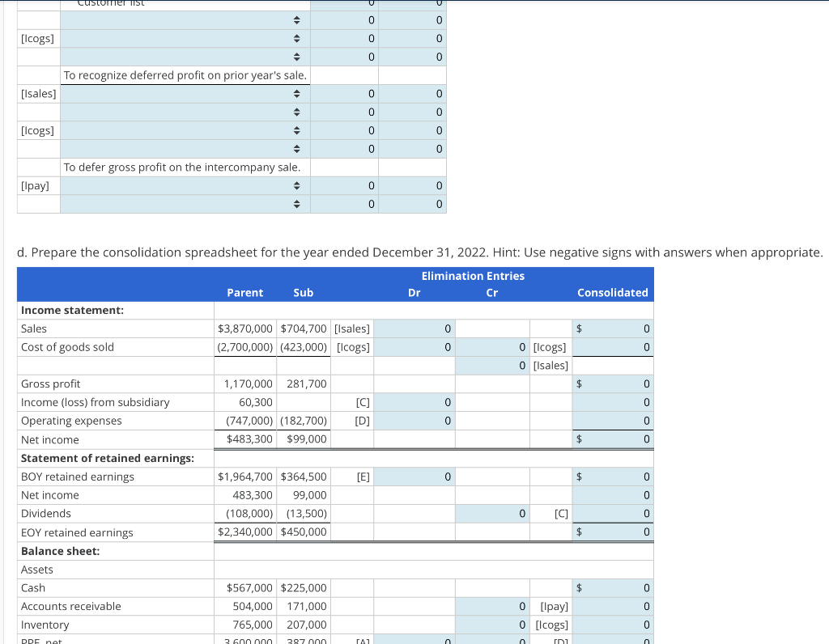Viewport: 829px width, 644px height.
Task: Click the Elimination Entries column header
Action: (473, 276)
